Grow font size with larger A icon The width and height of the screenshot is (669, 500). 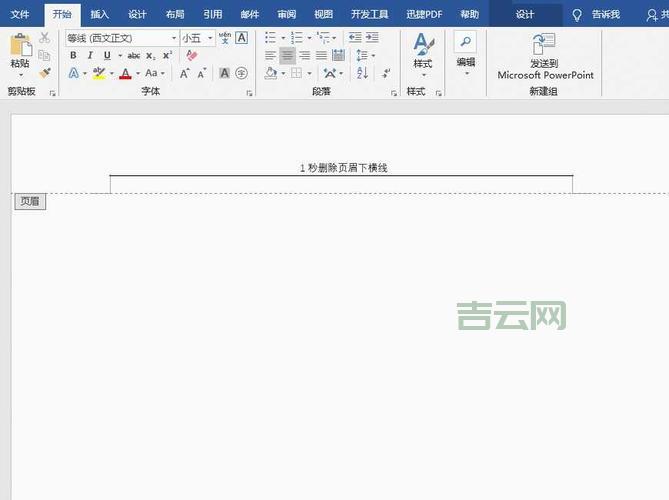[184, 73]
